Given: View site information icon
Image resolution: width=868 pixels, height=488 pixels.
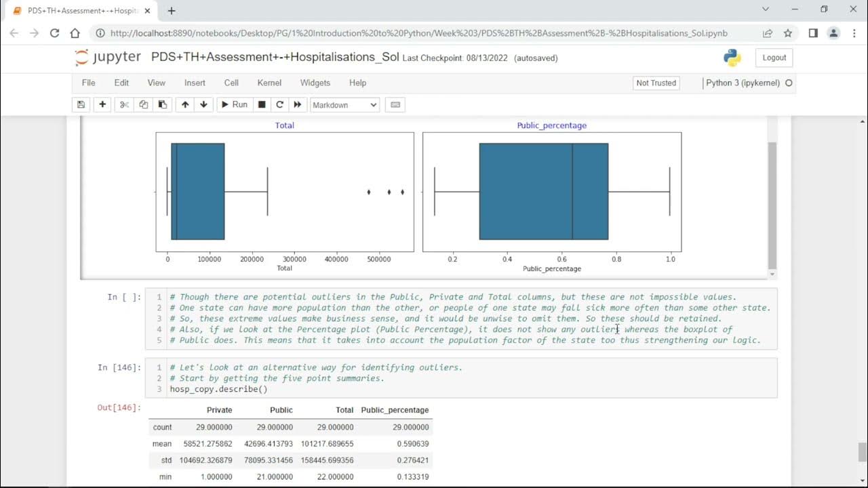Looking at the screenshot, I should pos(100,33).
